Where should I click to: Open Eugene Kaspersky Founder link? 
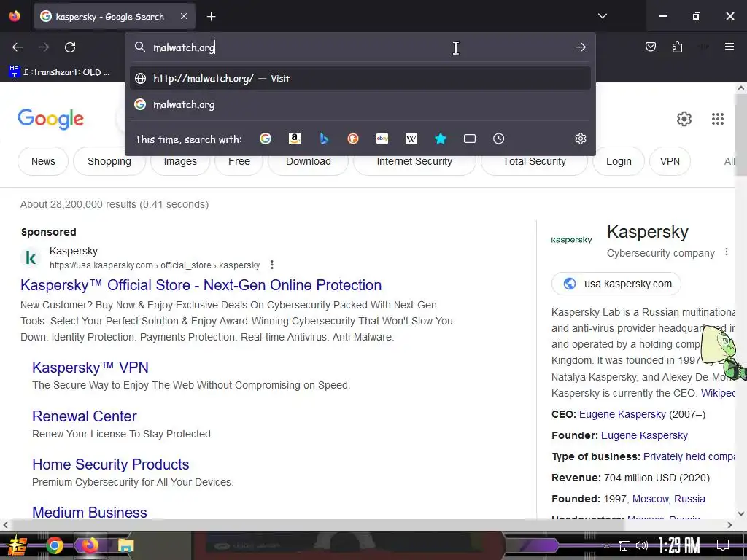(644, 435)
